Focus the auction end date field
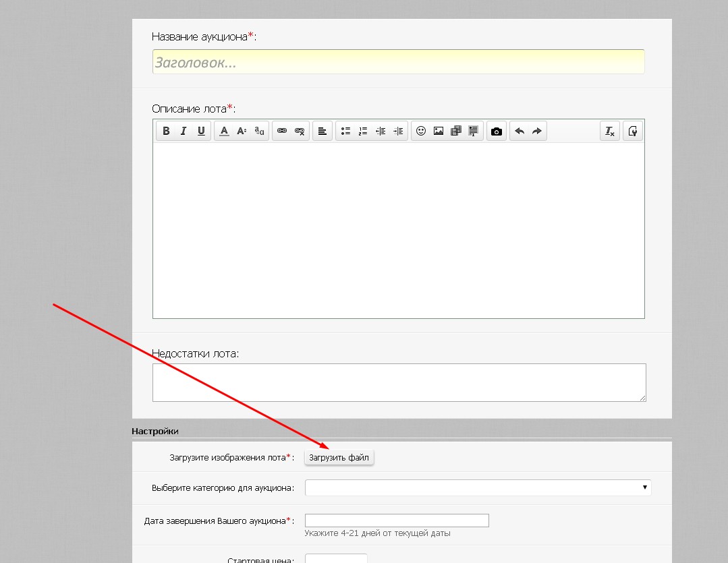This screenshot has width=728, height=563. (x=397, y=521)
